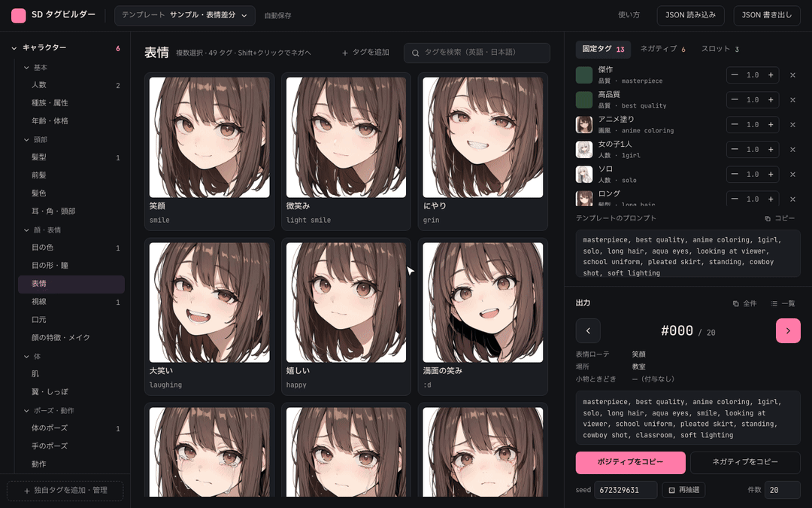Select 人数 in the category tree

[x=71, y=85]
